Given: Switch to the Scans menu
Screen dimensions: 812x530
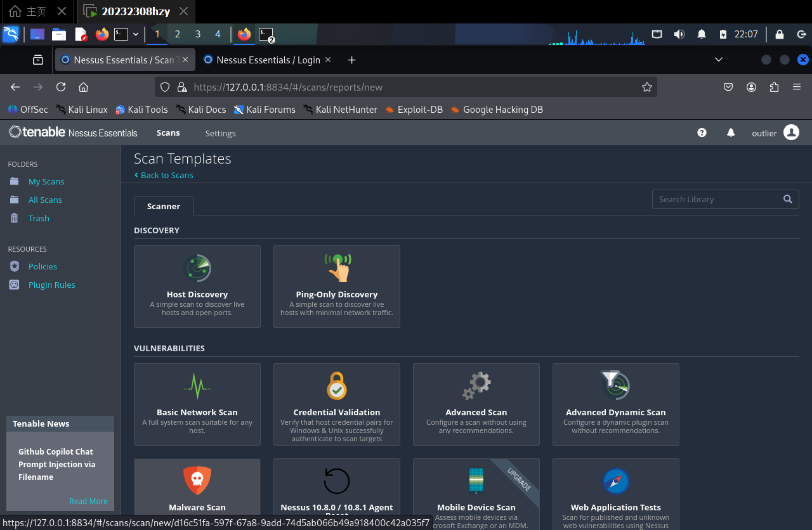Looking at the screenshot, I should [168, 132].
